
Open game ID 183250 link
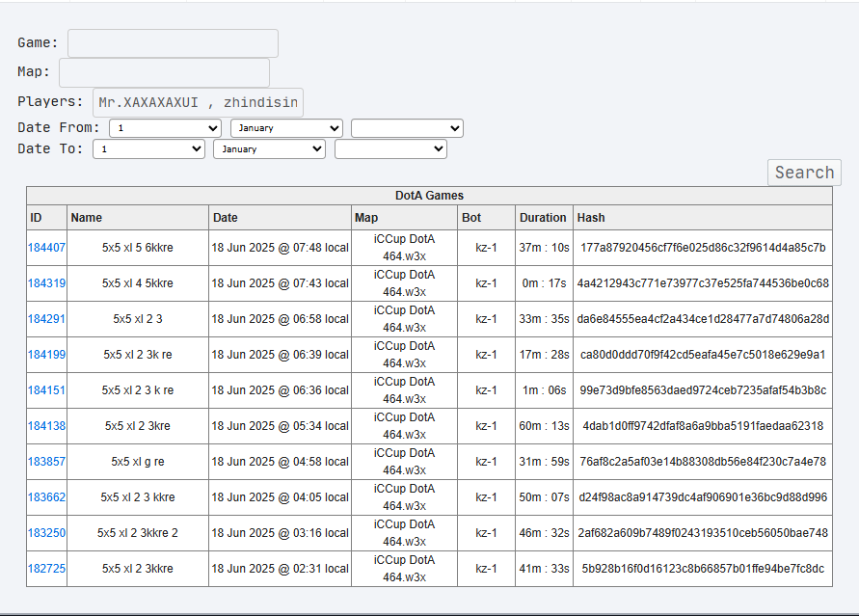point(46,533)
